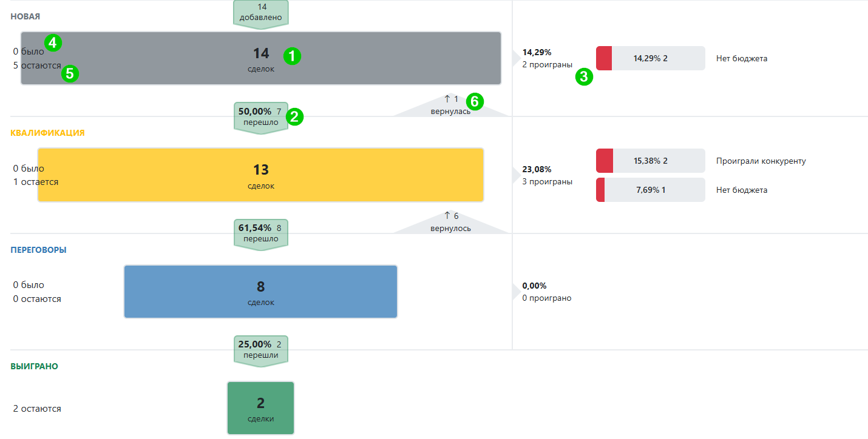This screenshot has width=868, height=439.
Task: Click the green number 5 callout badge
Action: click(x=70, y=74)
